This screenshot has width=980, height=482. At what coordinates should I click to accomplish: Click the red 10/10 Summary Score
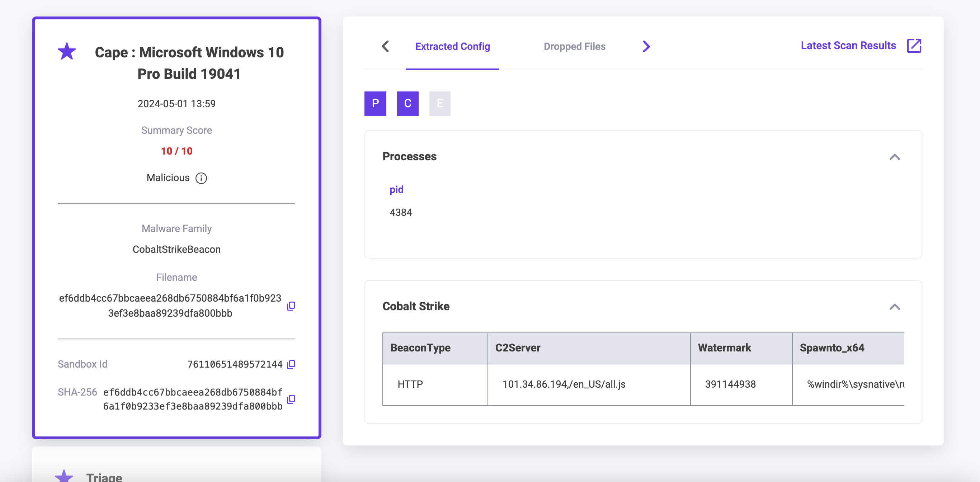176,151
